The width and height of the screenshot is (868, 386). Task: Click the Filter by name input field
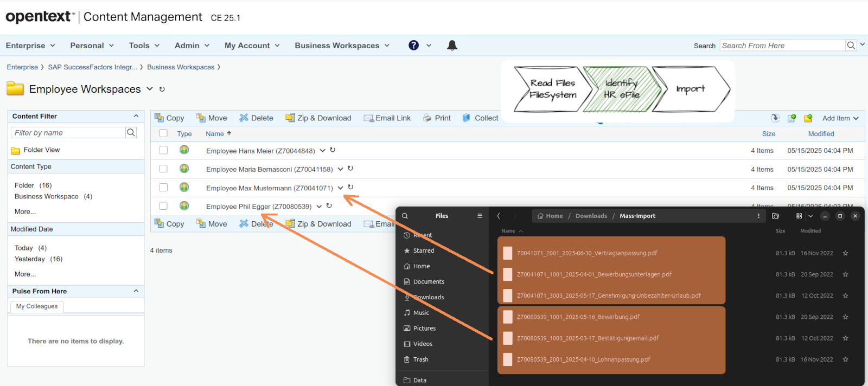(68, 133)
